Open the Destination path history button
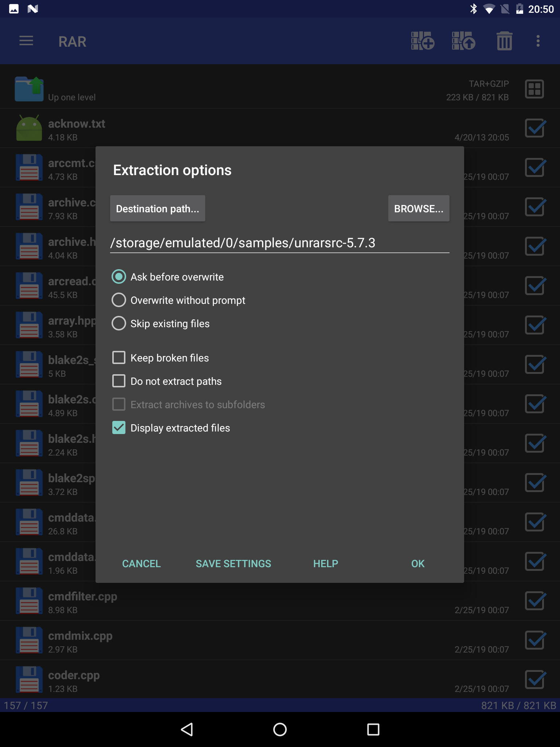 [x=157, y=209]
